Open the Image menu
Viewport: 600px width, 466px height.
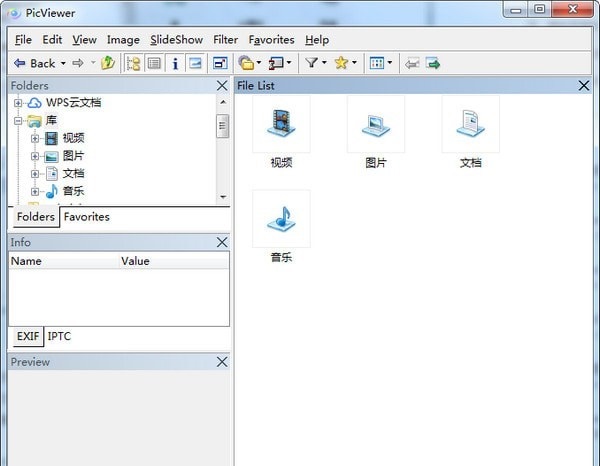pos(123,40)
